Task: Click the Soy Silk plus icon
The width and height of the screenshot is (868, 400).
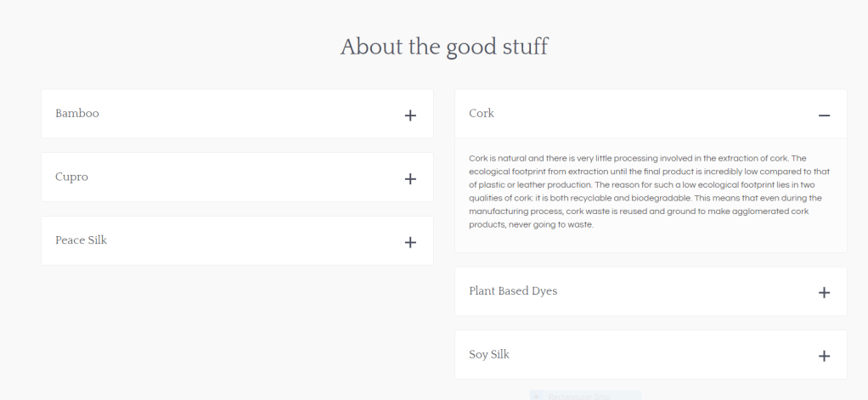Action: pyautogui.click(x=824, y=356)
